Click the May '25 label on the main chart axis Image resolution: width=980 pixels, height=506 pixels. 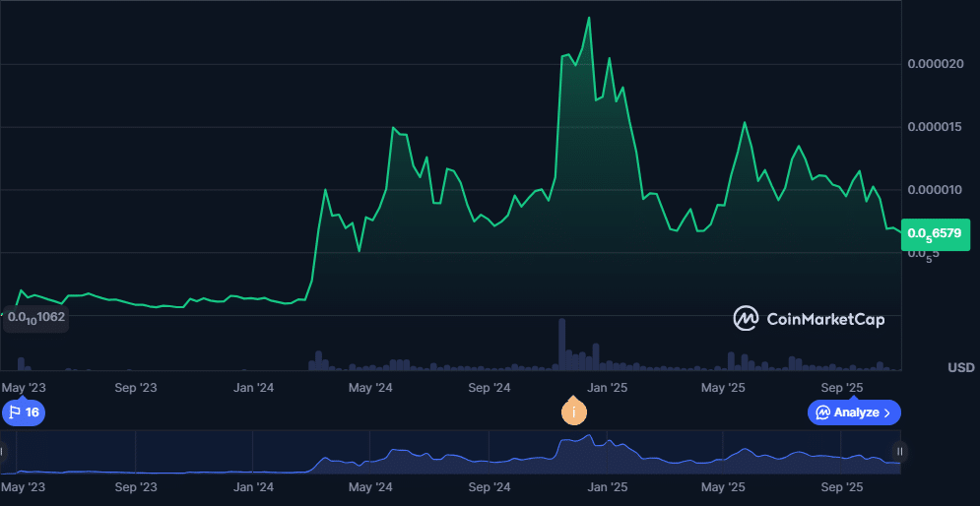tap(723, 388)
